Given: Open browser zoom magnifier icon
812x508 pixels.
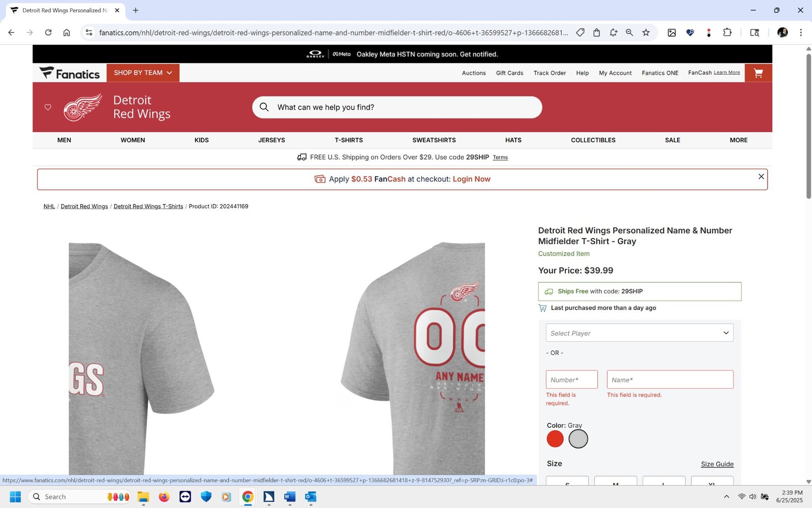Looking at the screenshot, I should click(629, 33).
